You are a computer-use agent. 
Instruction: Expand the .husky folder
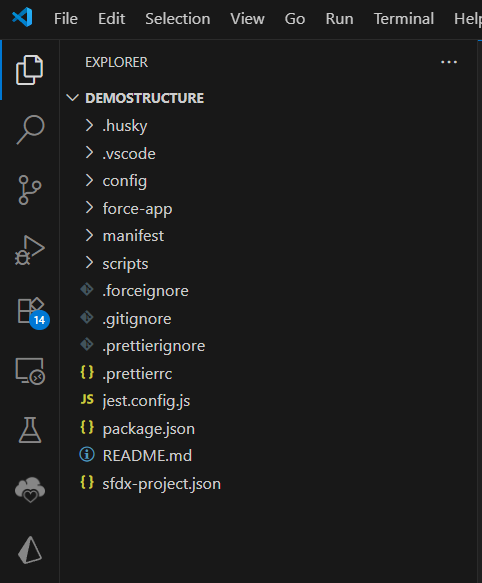[267, 126]
